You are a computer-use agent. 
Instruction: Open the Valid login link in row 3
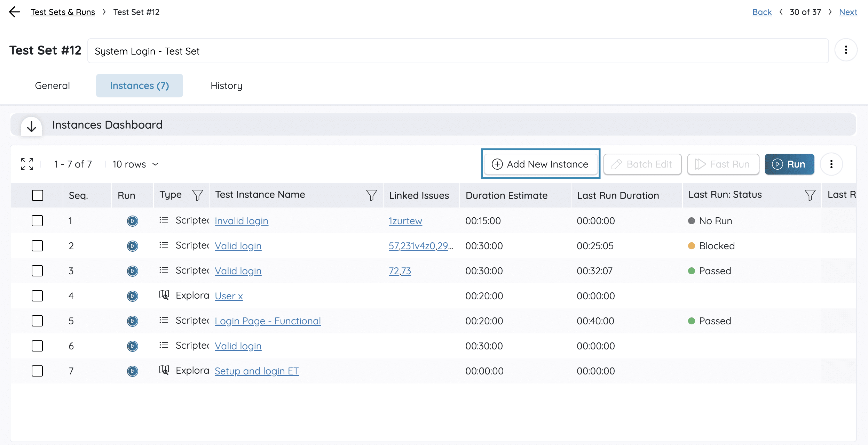coord(238,271)
